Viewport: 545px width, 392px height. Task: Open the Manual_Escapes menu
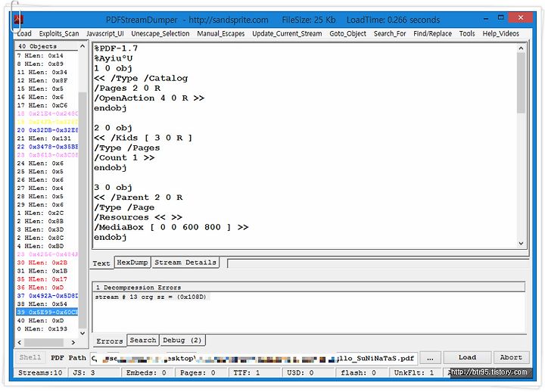point(221,34)
